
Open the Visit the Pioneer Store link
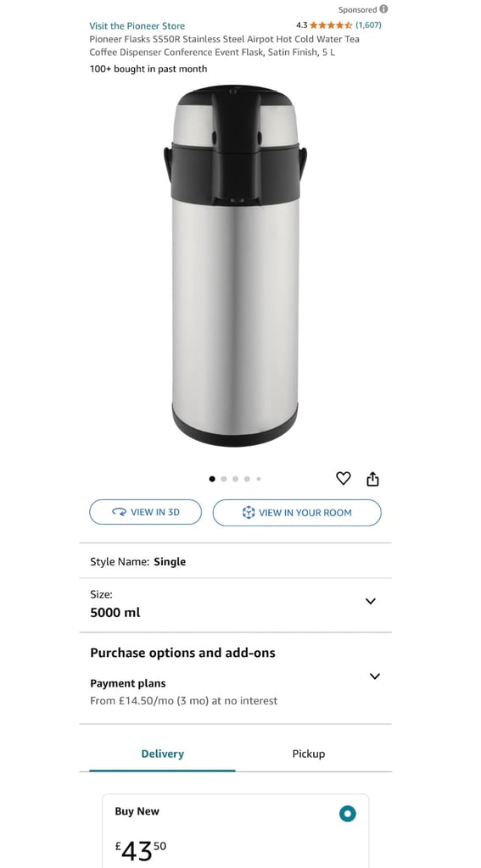pyautogui.click(x=137, y=25)
